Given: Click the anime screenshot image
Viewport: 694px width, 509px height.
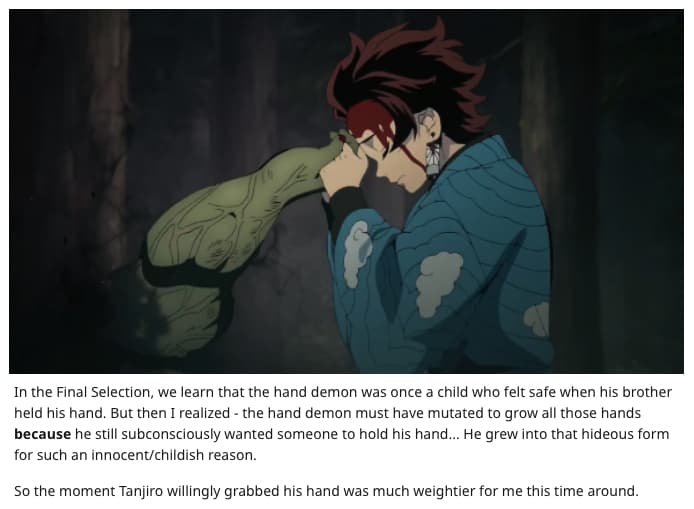Looking at the screenshot, I should click(x=347, y=191).
